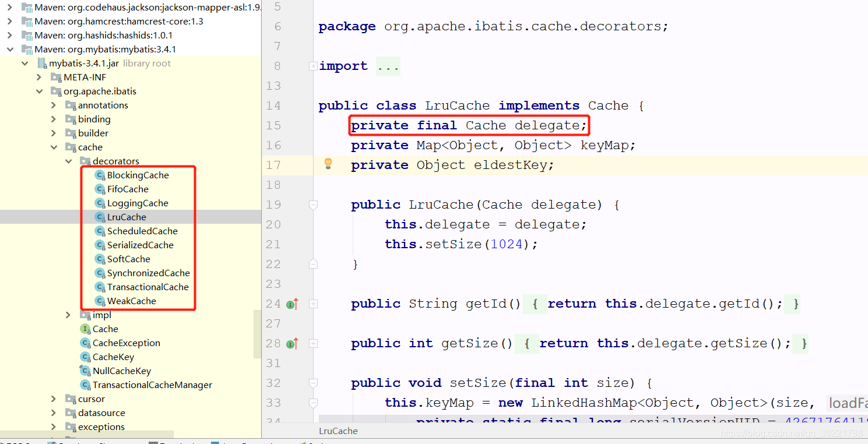Expand the datasource package arrow
Screen dimensions: 868x444
pos(54,413)
